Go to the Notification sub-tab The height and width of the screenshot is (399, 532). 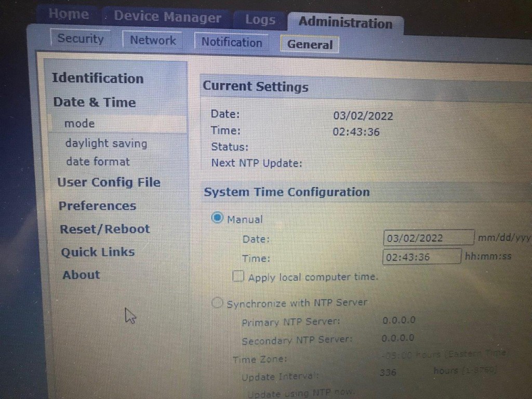pos(232,42)
